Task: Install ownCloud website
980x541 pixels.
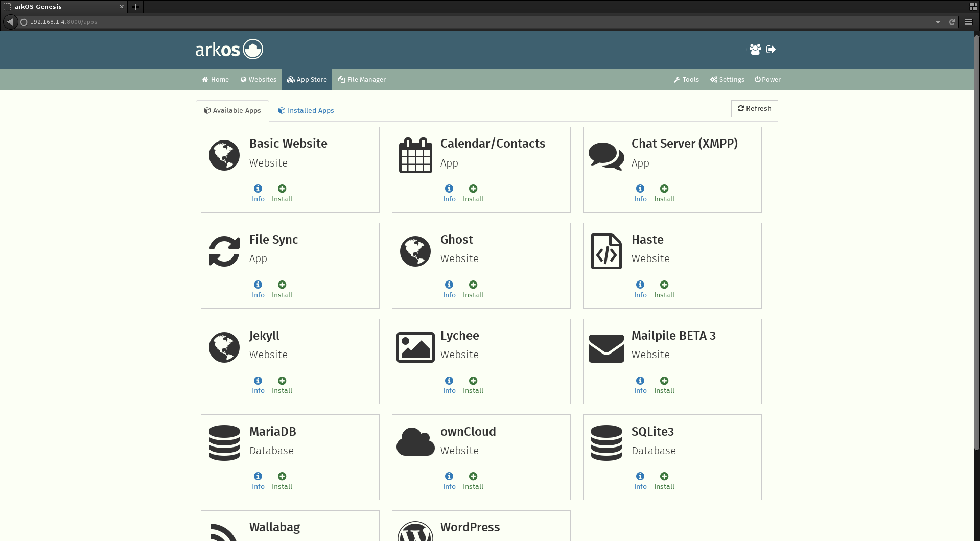Action: (473, 481)
